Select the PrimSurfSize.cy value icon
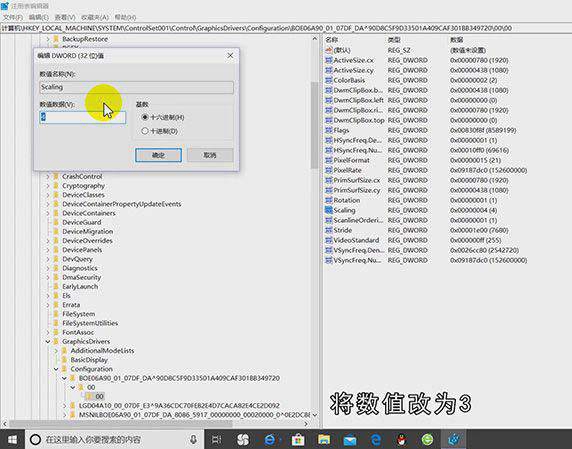 pyautogui.click(x=328, y=190)
